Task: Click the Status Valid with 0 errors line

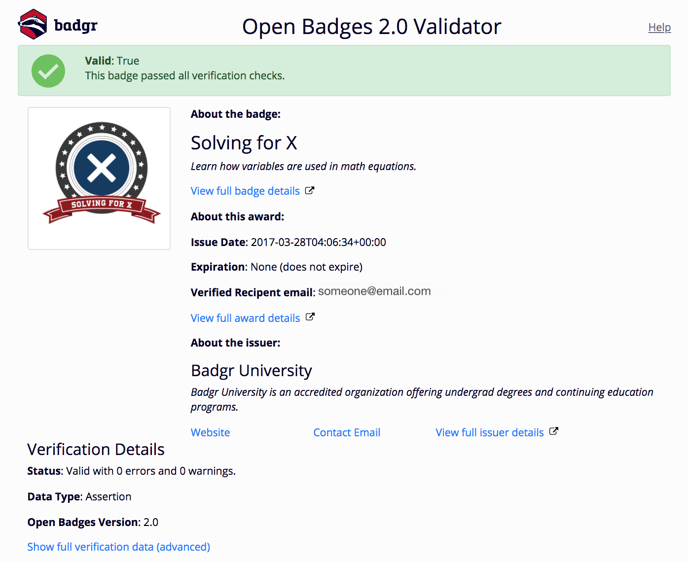Action: [131, 471]
